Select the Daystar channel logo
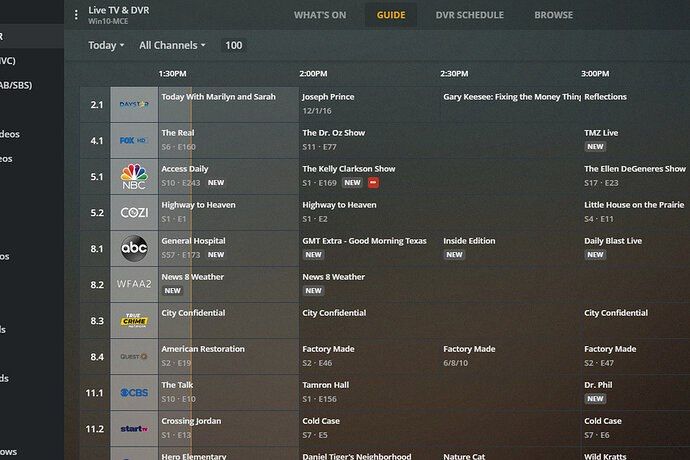 click(134, 104)
